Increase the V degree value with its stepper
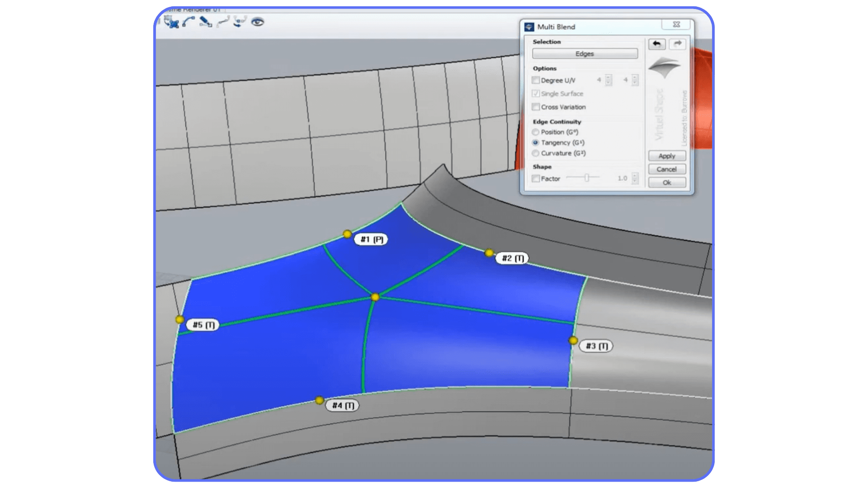Image resolution: width=868 pixels, height=488 pixels. (635, 77)
